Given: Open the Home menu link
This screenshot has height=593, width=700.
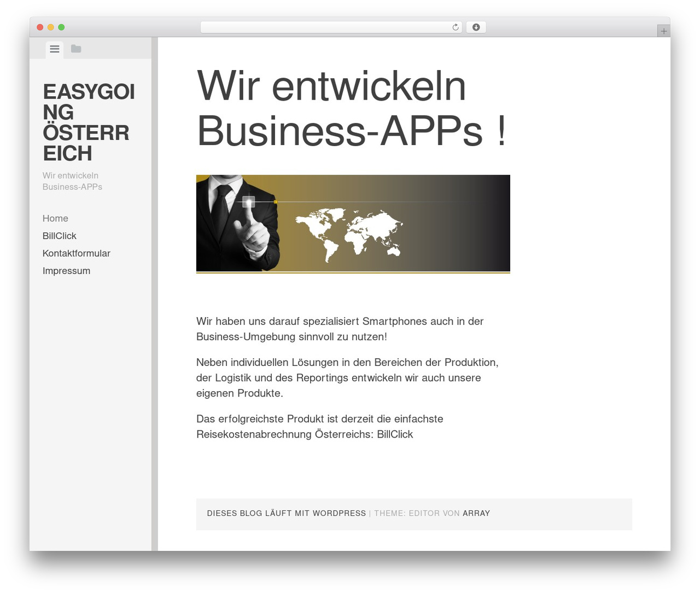Looking at the screenshot, I should coord(55,218).
